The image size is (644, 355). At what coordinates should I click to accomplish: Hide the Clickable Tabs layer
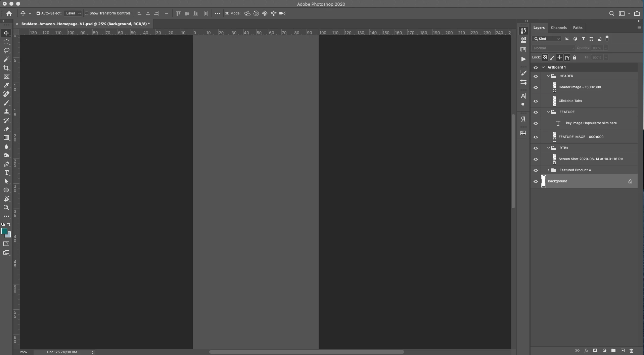pos(536,101)
